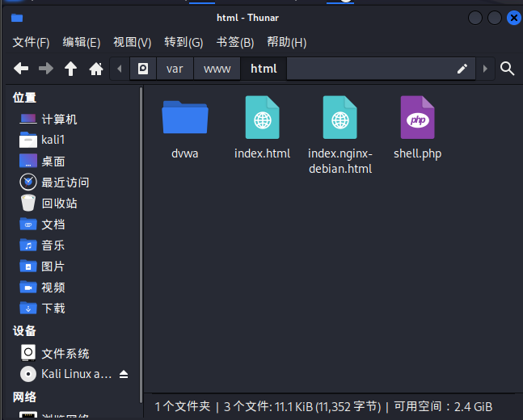Viewport: 523px width, 420px height.
Task: Select the shell.php file
Action: [417, 128]
